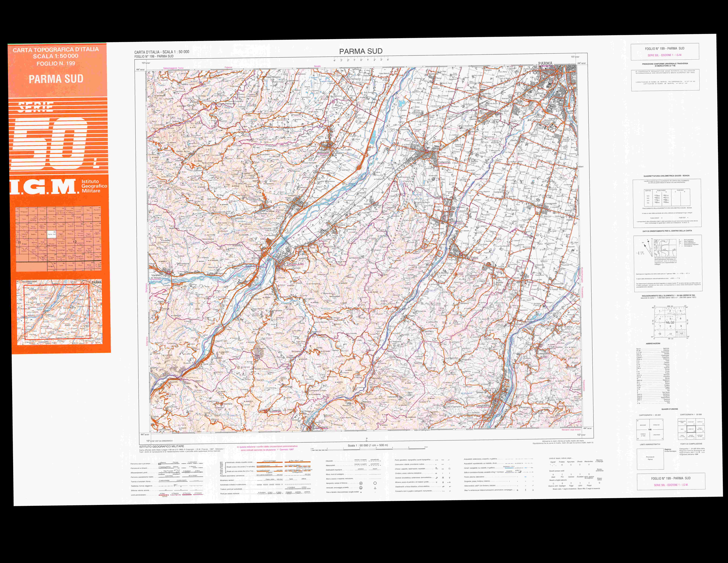Click the 'Collecchio' town label
Screen dimensions: 728x563
point(444,162)
